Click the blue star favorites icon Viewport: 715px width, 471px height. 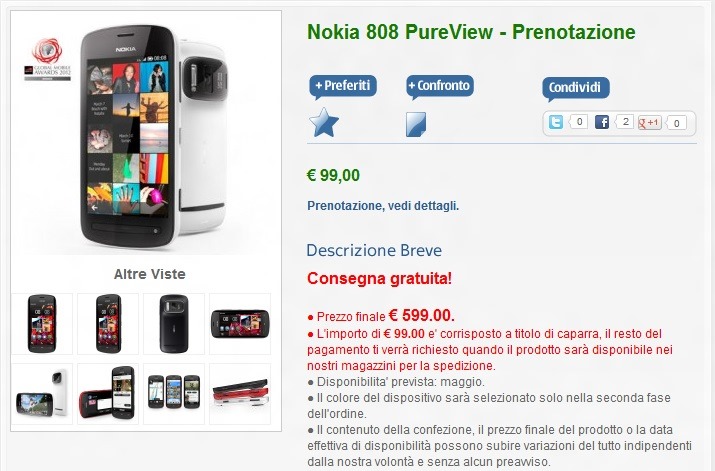click(x=324, y=122)
